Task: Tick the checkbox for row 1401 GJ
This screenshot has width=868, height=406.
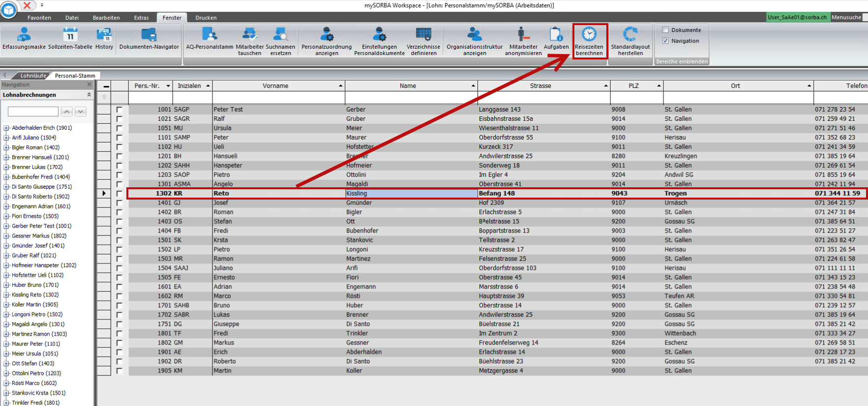Action: 119,203
